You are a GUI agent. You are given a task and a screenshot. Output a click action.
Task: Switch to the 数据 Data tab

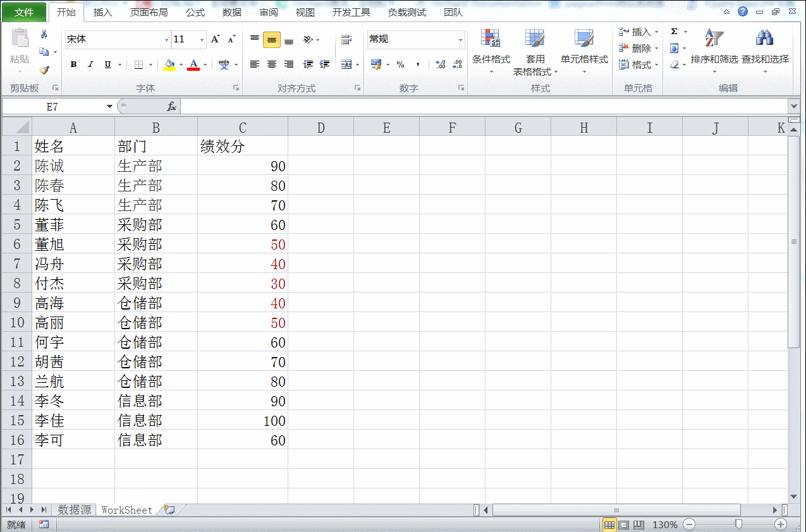click(232, 12)
